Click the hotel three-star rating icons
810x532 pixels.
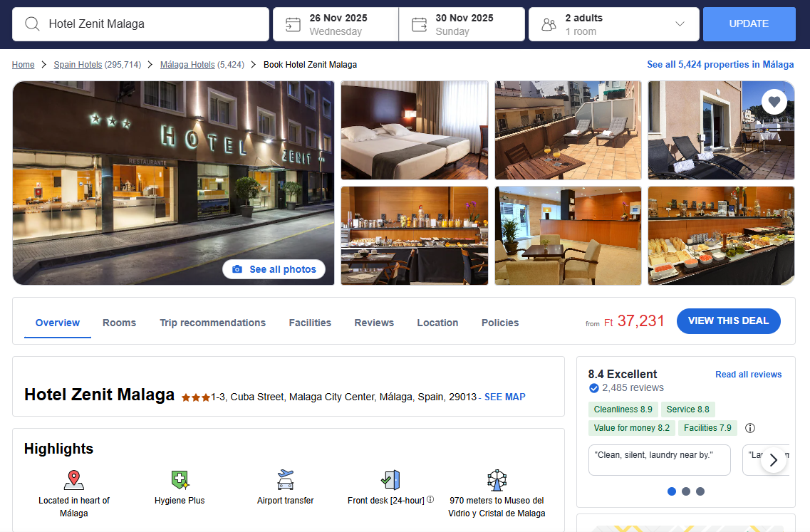pyautogui.click(x=196, y=397)
